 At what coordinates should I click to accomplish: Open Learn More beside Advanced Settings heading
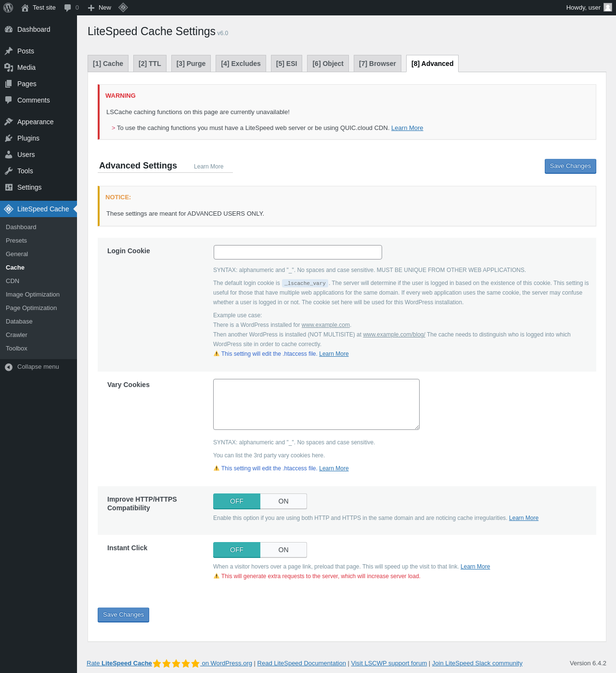click(x=208, y=167)
